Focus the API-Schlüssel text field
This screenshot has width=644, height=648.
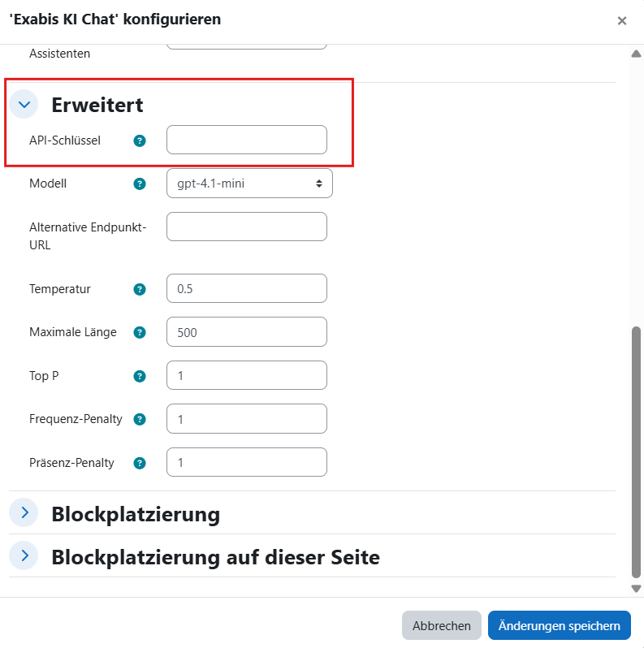coord(246,140)
